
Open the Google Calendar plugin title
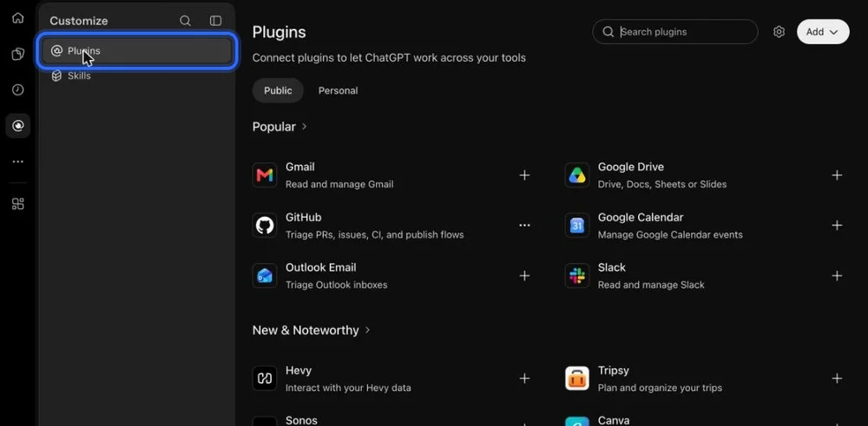click(x=641, y=217)
